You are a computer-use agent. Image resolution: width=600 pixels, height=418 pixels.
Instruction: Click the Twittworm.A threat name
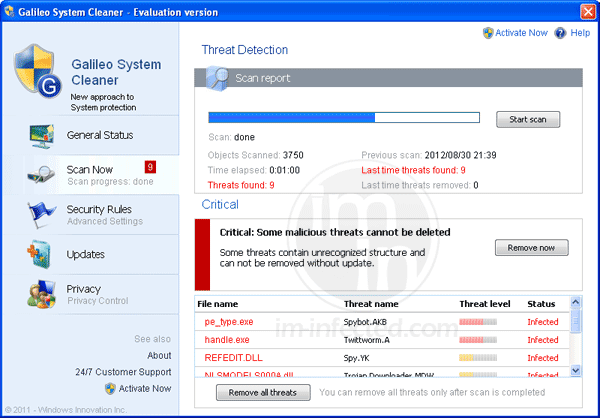[367, 340]
